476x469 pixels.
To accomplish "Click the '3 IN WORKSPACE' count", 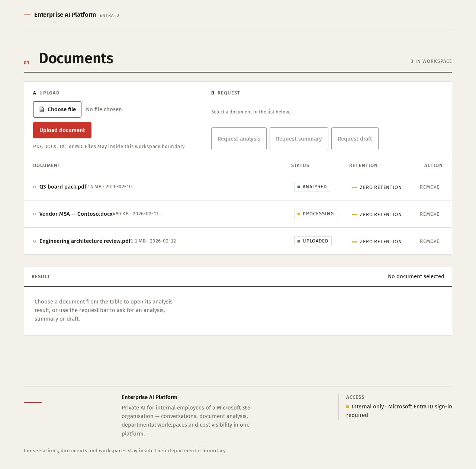I will (431, 61).
